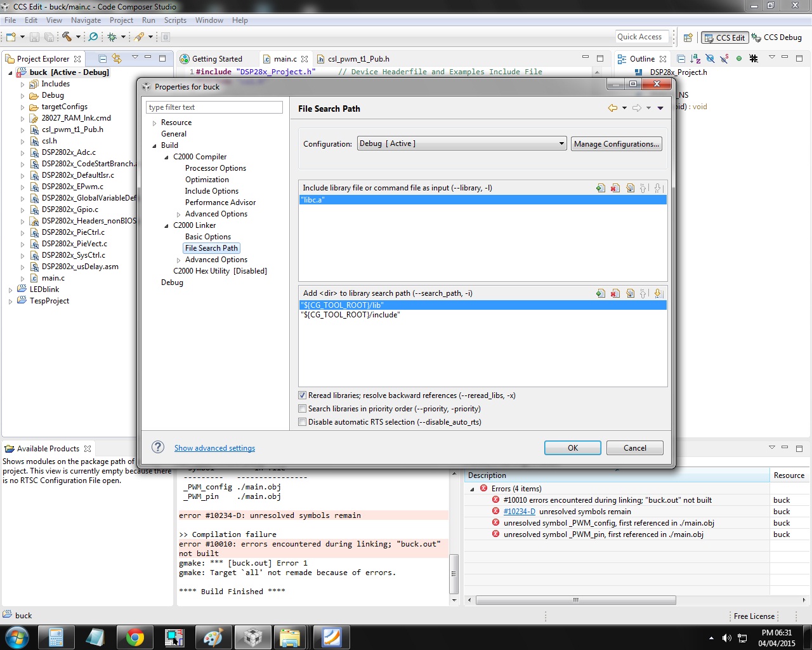Screen dimensions: 812x650
Task: Select General in the properties tree
Action: [174, 134]
